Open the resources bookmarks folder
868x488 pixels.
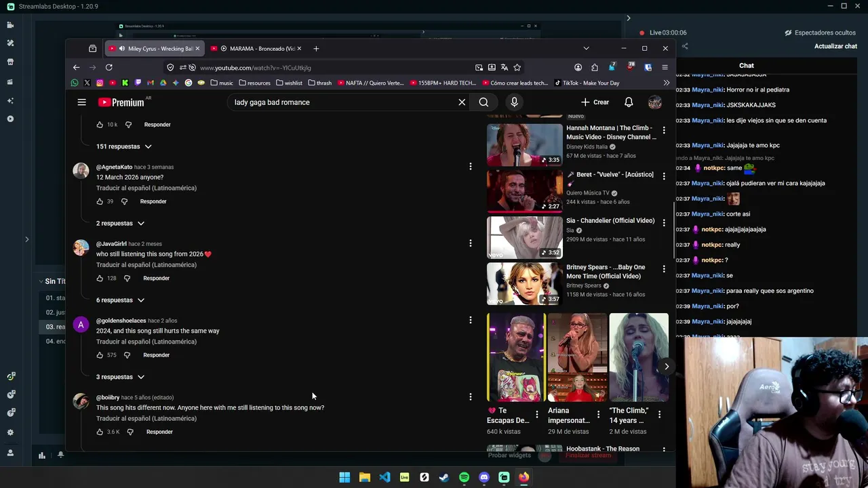(254, 83)
